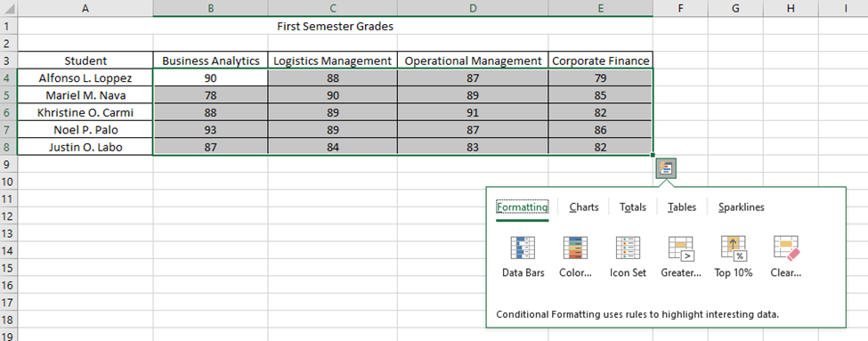Clear conditional formatting from selection

pos(785,256)
